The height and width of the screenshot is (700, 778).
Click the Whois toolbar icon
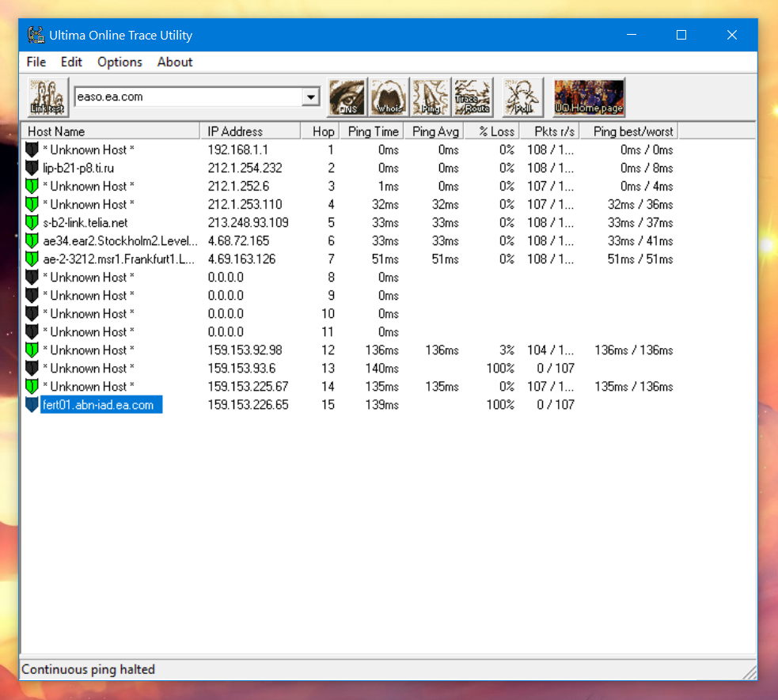pyautogui.click(x=389, y=97)
